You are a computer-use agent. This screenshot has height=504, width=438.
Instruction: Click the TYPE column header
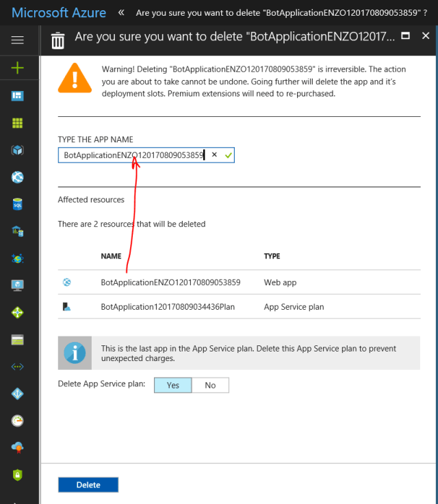point(272,256)
